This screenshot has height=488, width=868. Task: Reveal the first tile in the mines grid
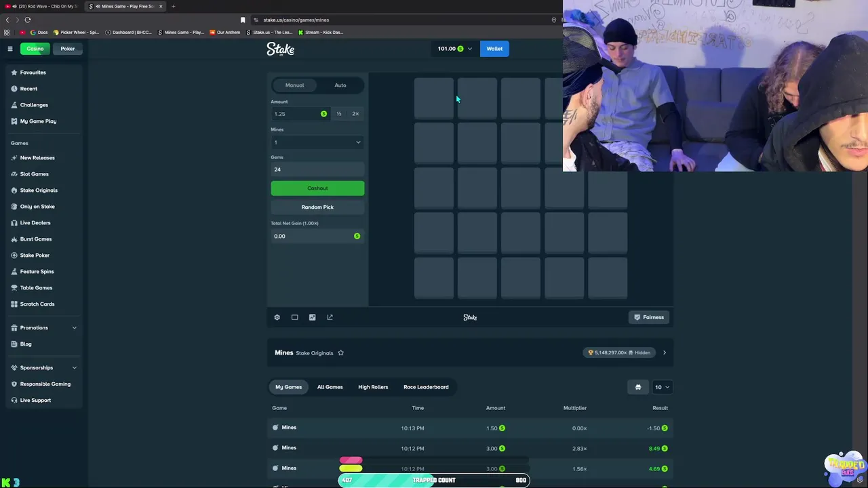click(434, 98)
